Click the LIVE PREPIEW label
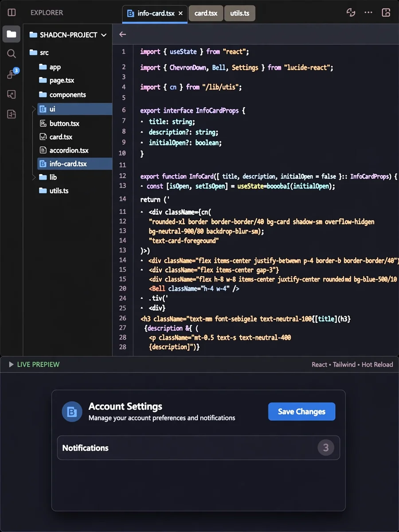This screenshot has height=532, width=399. (x=38, y=364)
